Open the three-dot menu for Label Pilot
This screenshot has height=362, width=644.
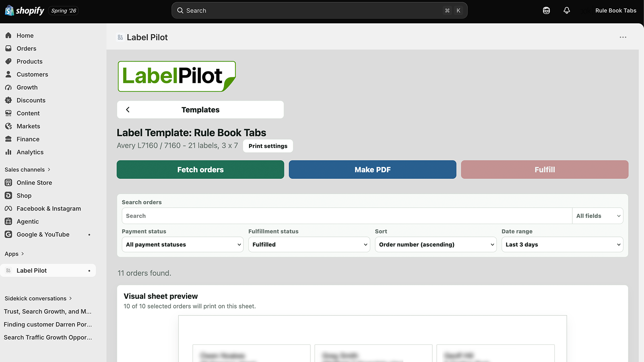(623, 37)
